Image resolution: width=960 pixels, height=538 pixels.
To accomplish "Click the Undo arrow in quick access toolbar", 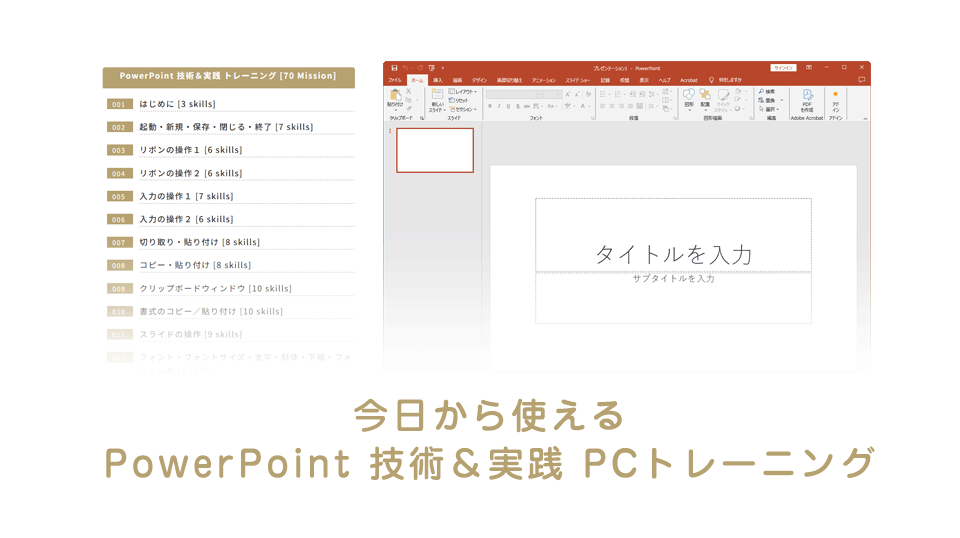I will pos(405,68).
